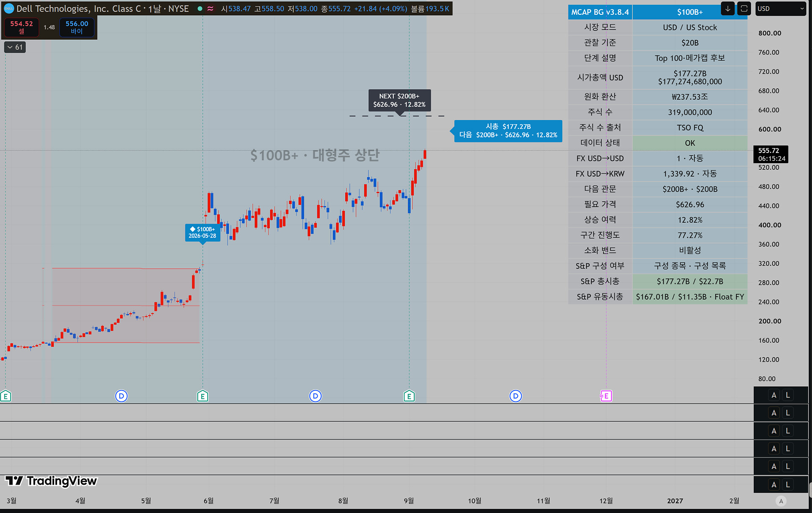Click the round A button at bottom right
812x513 pixels.
click(x=781, y=501)
